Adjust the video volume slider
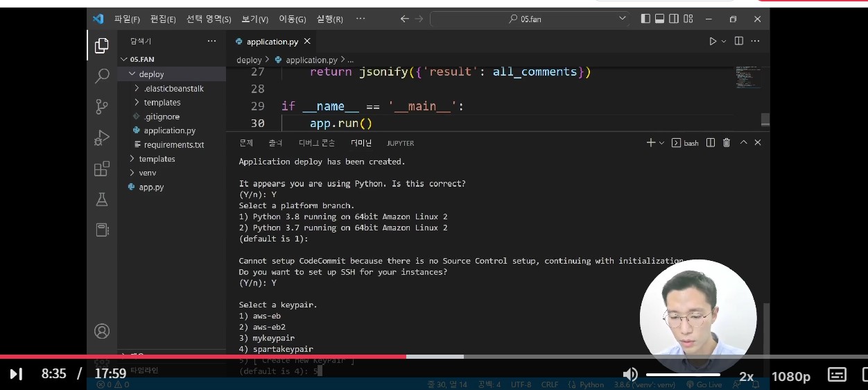 click(683, 375)
